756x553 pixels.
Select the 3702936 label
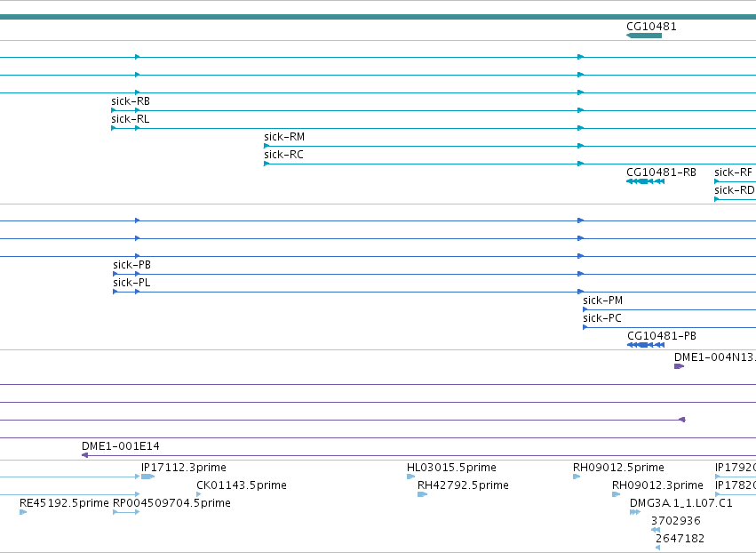pos(675,521)
